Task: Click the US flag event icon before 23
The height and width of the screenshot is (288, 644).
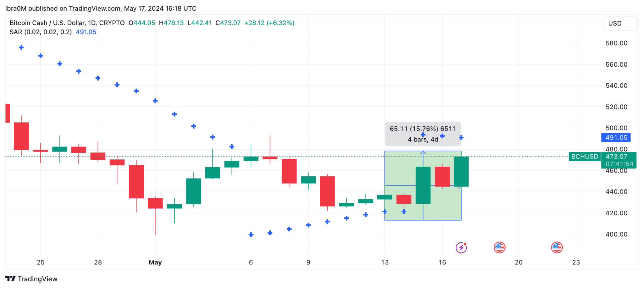Action: [557, 247]
